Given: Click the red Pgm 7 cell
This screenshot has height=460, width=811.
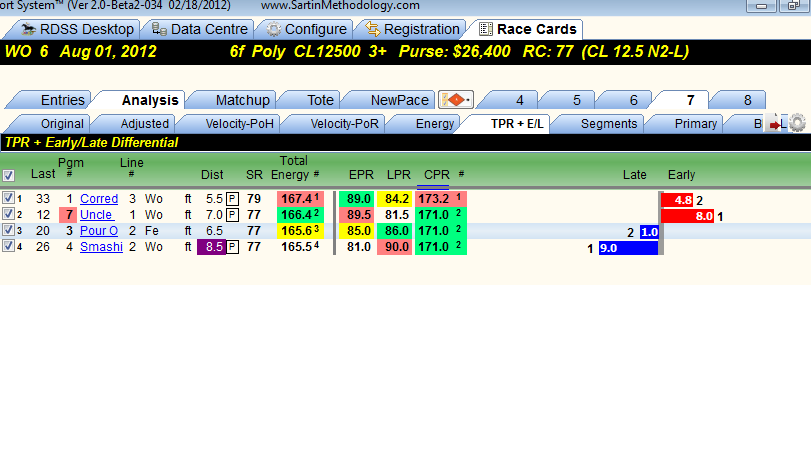Looking at the screenshot, I should tap(68, 215).
